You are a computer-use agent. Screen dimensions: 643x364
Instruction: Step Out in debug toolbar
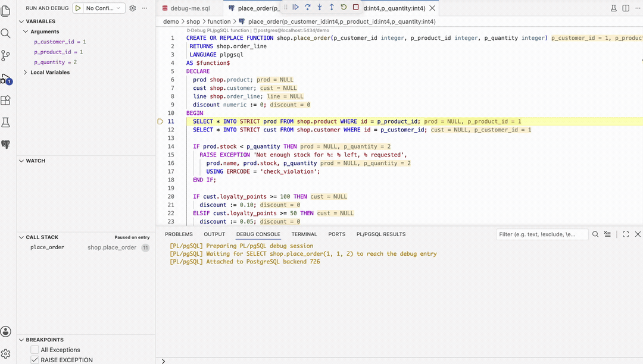(x=332, y=7)
